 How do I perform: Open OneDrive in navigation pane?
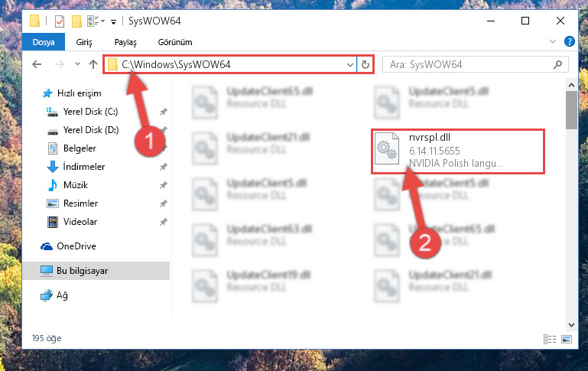pyautogui.click(x=76, y=246)
